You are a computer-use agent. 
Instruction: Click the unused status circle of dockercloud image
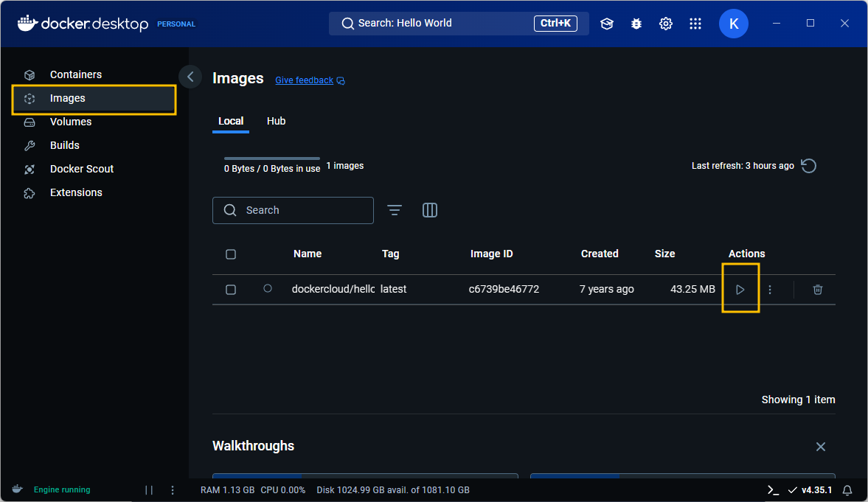(x=268, y=288)
